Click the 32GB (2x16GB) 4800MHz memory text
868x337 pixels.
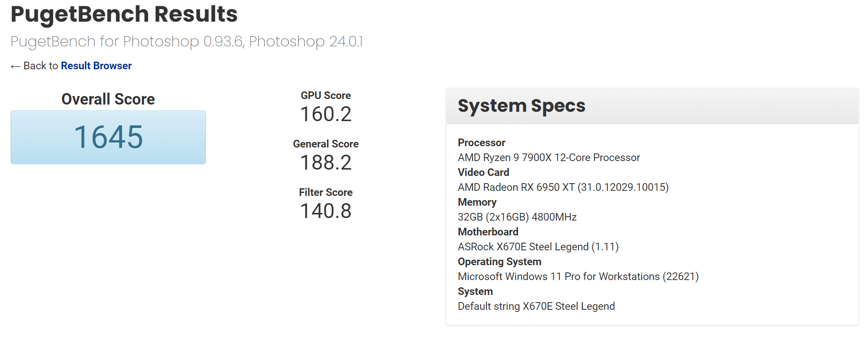tap(517, 217)
